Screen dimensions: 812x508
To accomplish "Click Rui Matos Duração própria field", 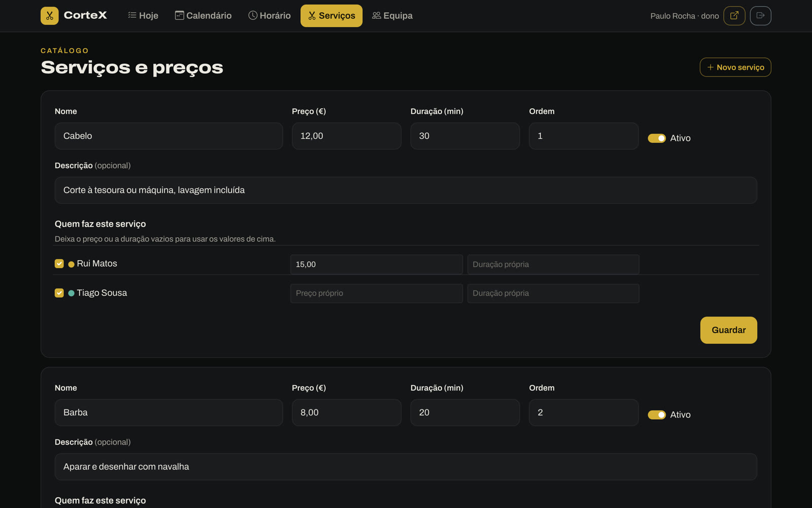I will 553,264.
